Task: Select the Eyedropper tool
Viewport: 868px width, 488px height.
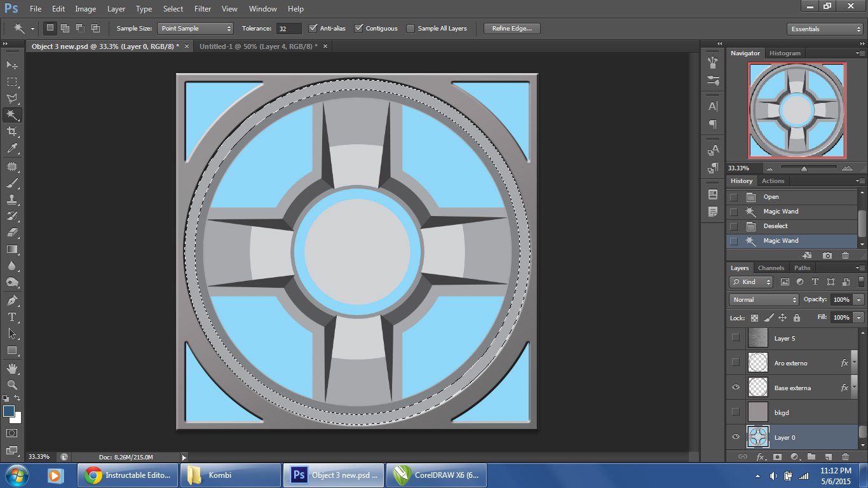Action: click(x=12, y=149)
